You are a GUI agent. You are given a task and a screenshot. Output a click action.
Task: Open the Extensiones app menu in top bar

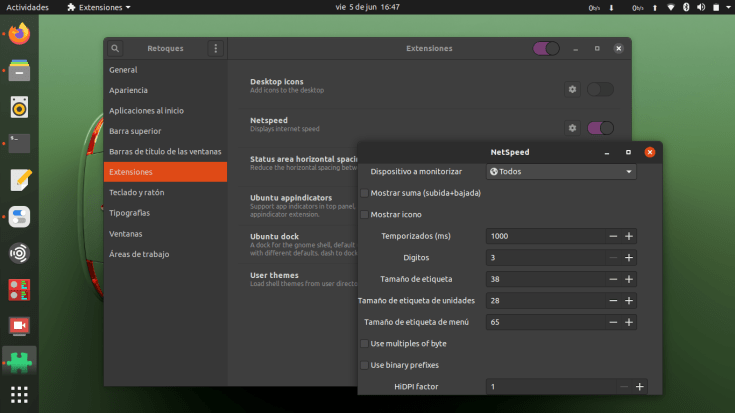click(x=98, y=7)
